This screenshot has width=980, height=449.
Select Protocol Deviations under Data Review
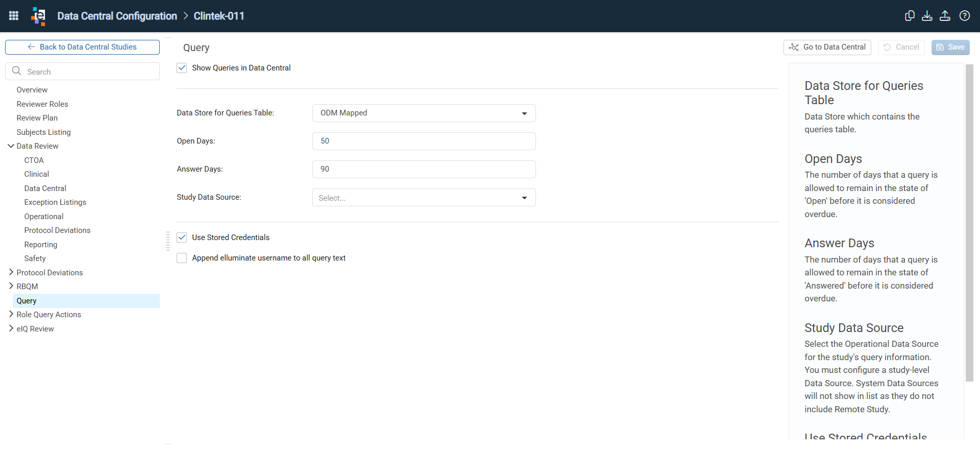(x=57, y=230)
